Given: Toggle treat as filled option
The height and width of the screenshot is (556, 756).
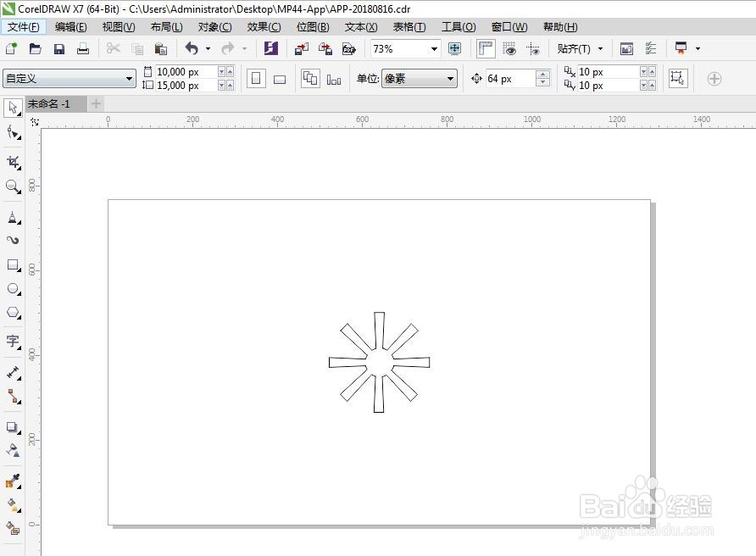Looking at the screenshot, I should click(x=677, y=78).
